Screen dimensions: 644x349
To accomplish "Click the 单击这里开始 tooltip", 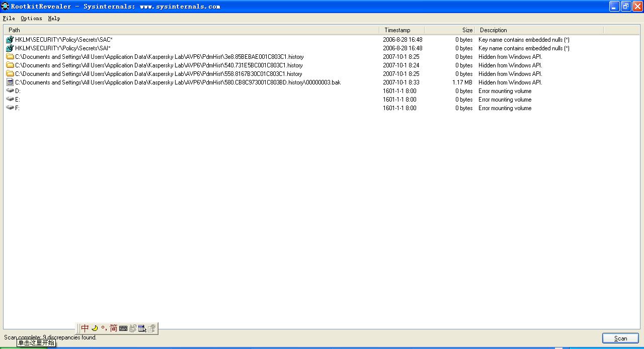I will [36, 343].
